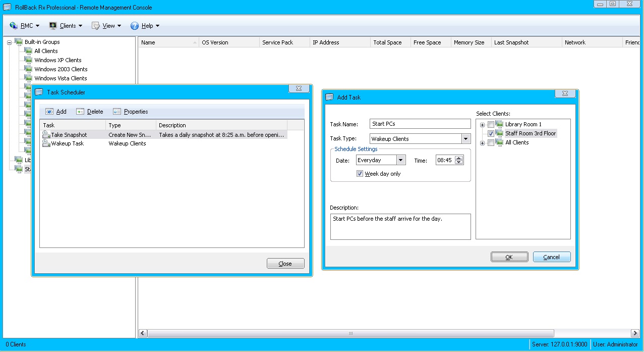Click the horizontal scrollbar left arrow

tap(143, 333)
